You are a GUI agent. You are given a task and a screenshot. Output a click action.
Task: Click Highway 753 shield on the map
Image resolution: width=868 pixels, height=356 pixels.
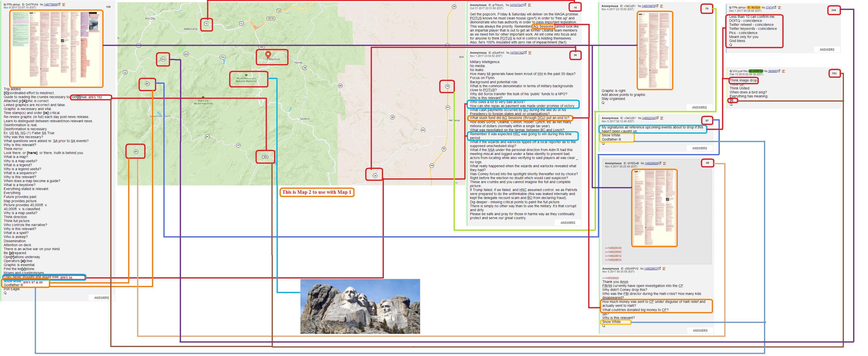(265, 157)
